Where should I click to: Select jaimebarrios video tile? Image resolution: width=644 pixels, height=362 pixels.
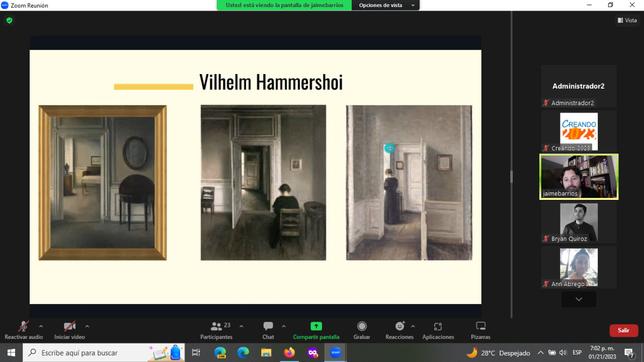[579, 177]
